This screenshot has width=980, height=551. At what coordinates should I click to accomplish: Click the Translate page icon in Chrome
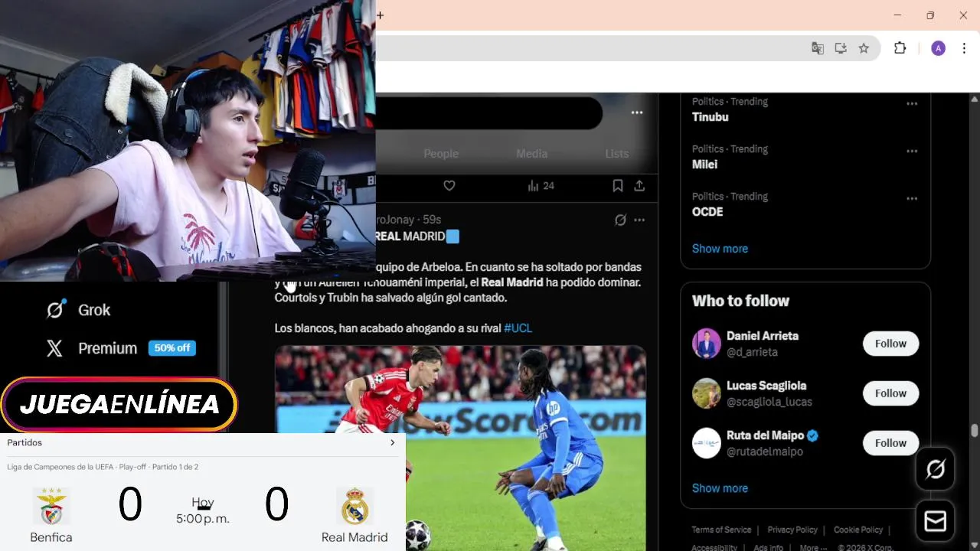(818, 48)
